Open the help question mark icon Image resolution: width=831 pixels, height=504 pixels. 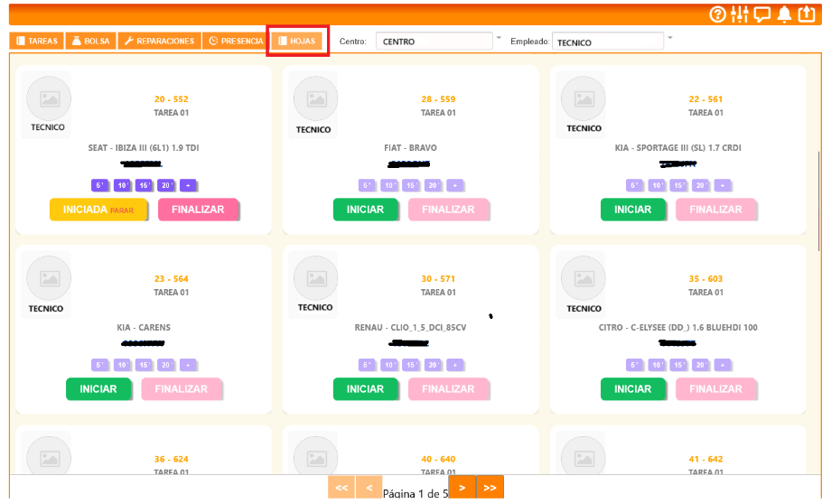click(717, 14)
